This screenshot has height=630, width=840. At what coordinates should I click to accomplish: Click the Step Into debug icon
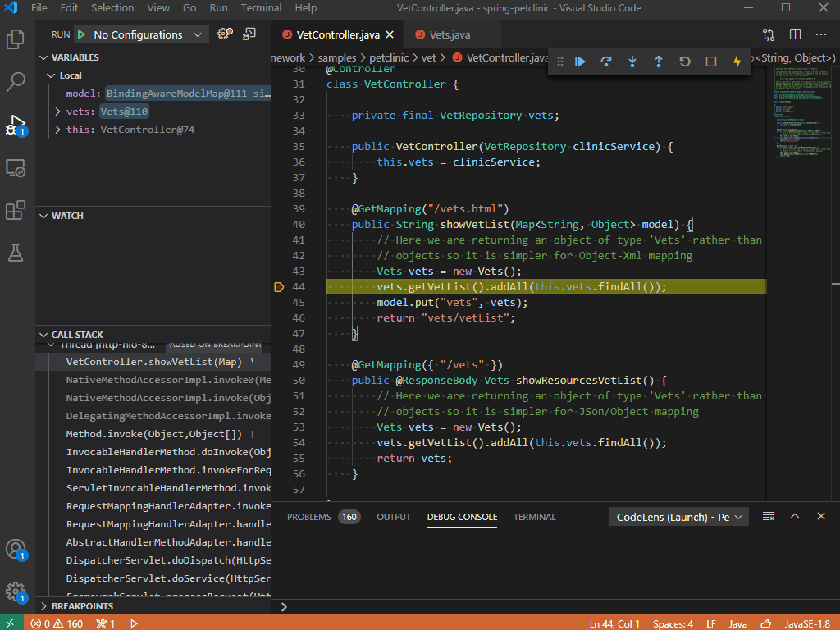pyautogui.click(x=632, y=62)
